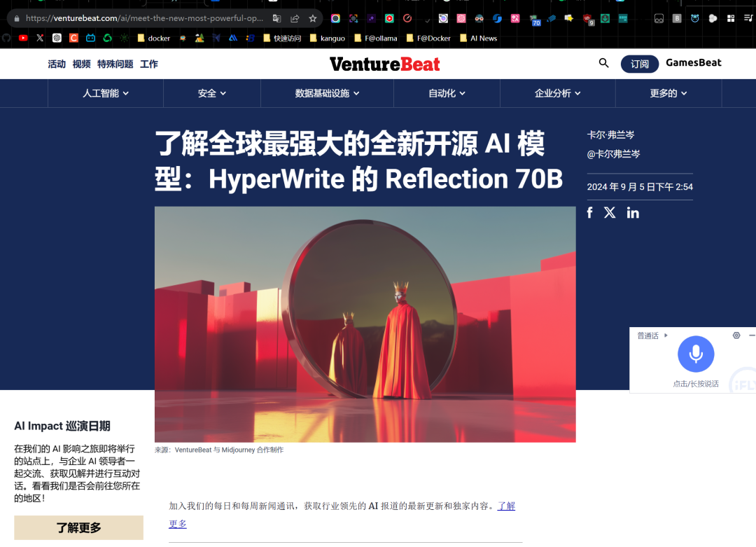Expand the 安全 navigation dropdown
756x547 pixels.
tap(211, 92)
